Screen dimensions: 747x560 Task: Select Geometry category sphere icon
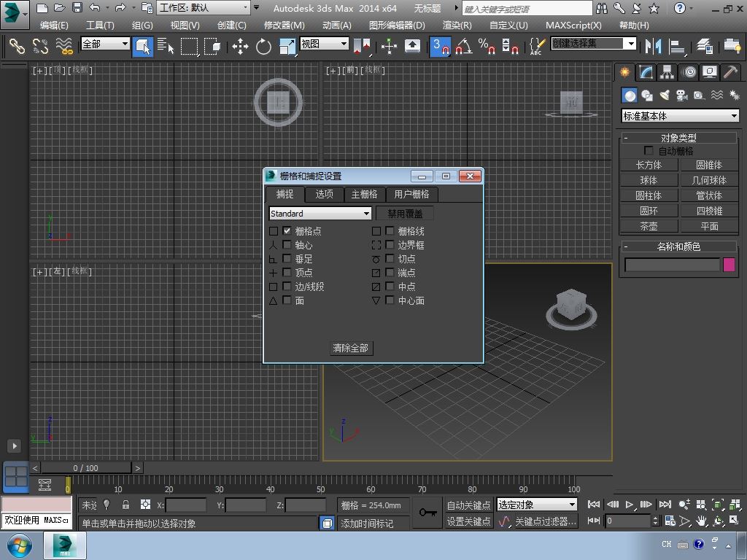[x=630, y=96]
